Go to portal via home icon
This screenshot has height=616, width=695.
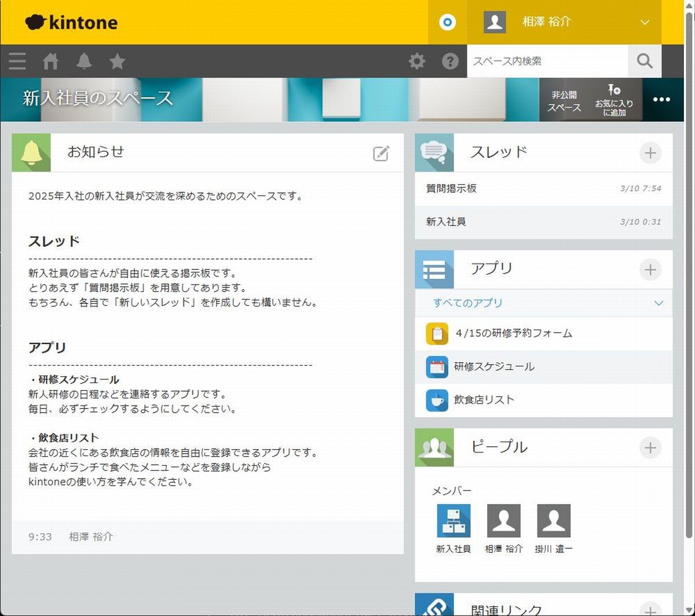point(50,61)
